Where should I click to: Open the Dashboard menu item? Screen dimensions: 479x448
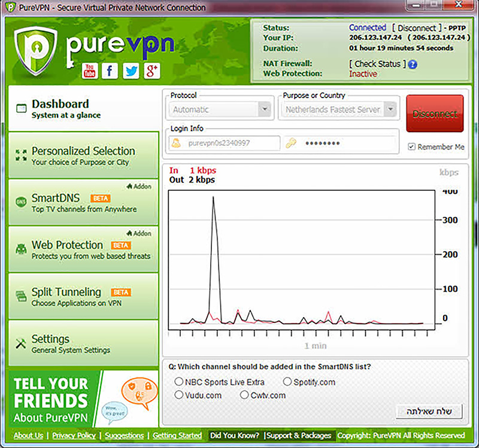click(84, 109)
